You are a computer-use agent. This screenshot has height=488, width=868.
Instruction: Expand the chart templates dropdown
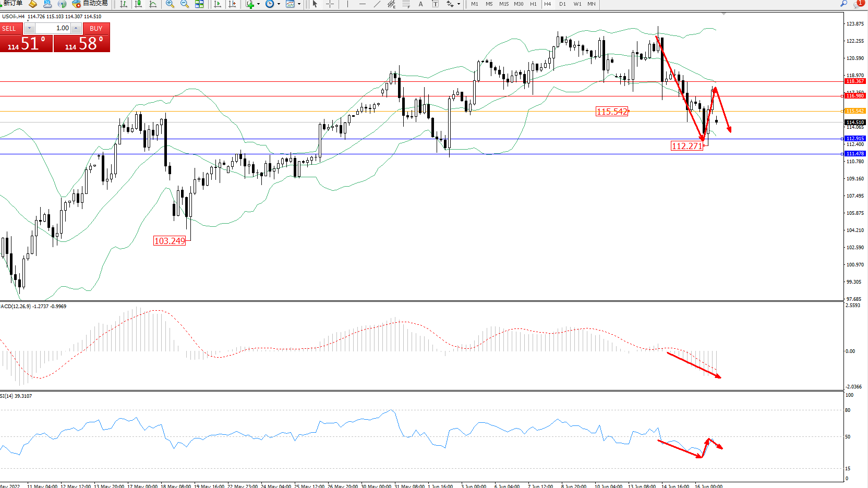299,4
